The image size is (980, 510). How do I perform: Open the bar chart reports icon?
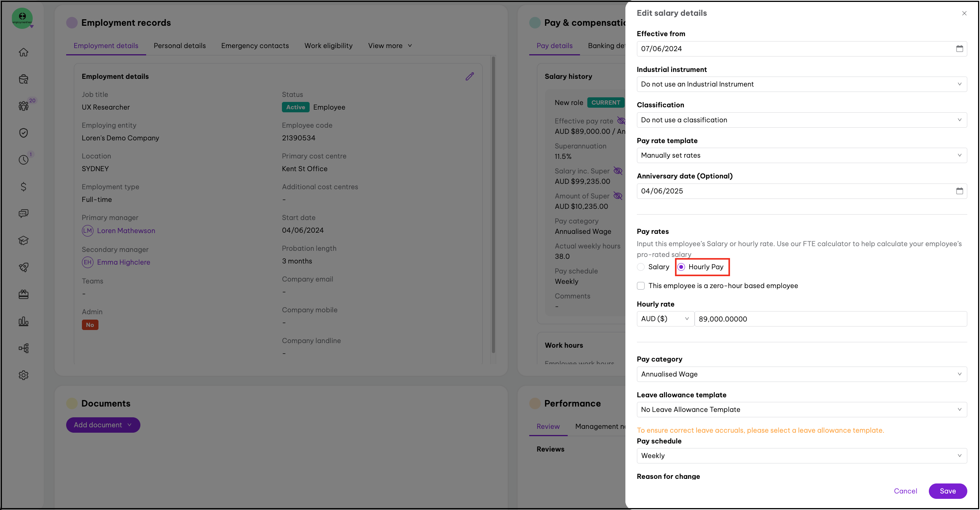(23, 322)
